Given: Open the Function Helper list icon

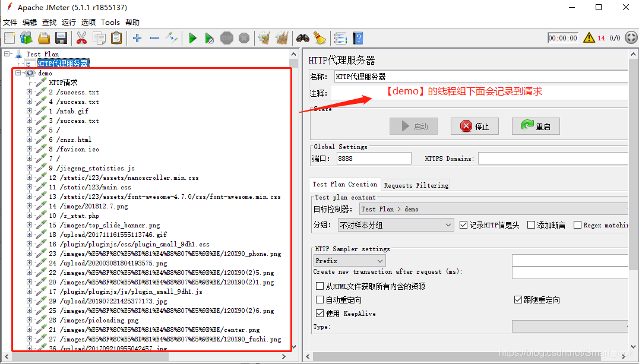Looking at the screenshot, I should 340,39.
